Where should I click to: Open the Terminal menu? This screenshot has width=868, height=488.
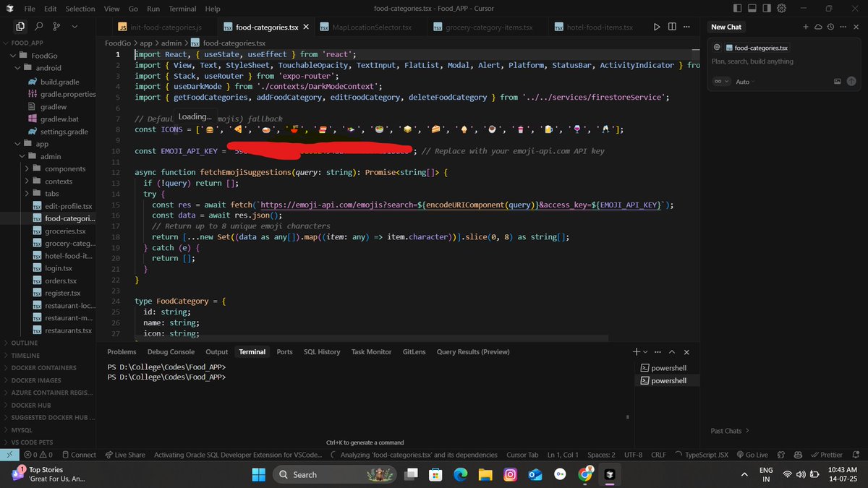click(182, 9)
